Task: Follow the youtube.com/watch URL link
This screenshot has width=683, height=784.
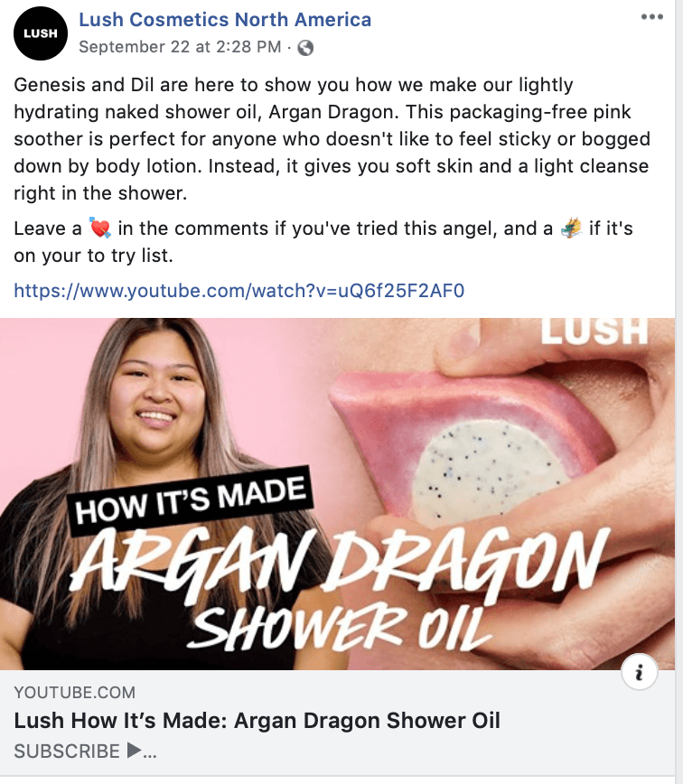Action: [x=239, y=291]
